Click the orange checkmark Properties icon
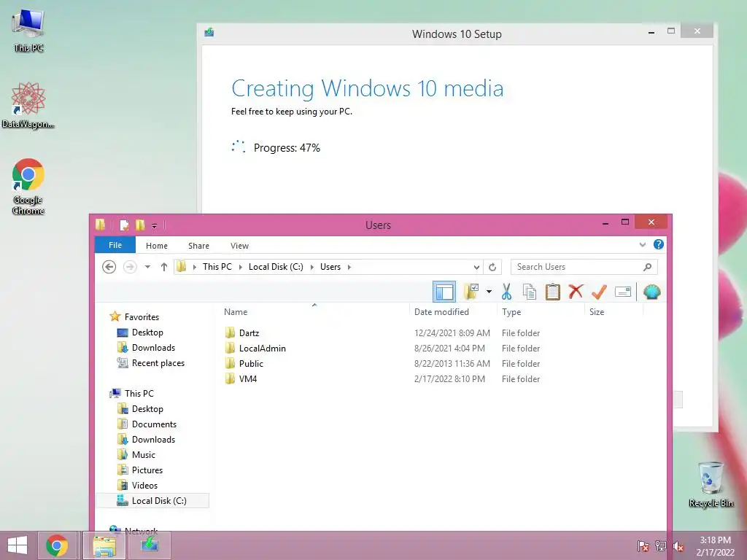 pos(599,292)
